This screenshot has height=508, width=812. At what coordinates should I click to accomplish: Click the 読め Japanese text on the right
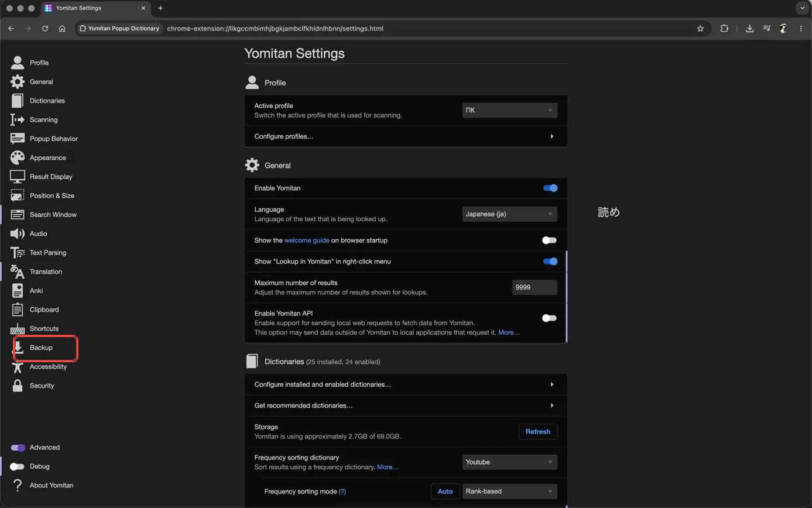[x=608, y=212]
